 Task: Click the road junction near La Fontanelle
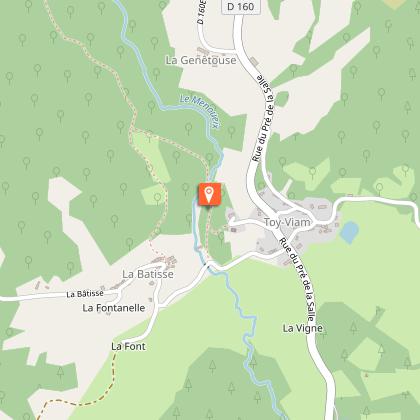click(160, 305)
